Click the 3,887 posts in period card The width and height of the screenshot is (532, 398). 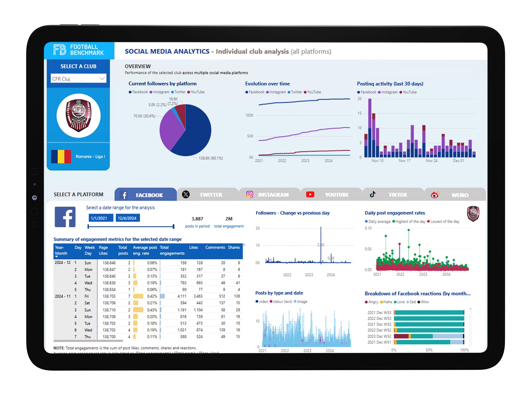pyautogui.click(x=197, y=222)
